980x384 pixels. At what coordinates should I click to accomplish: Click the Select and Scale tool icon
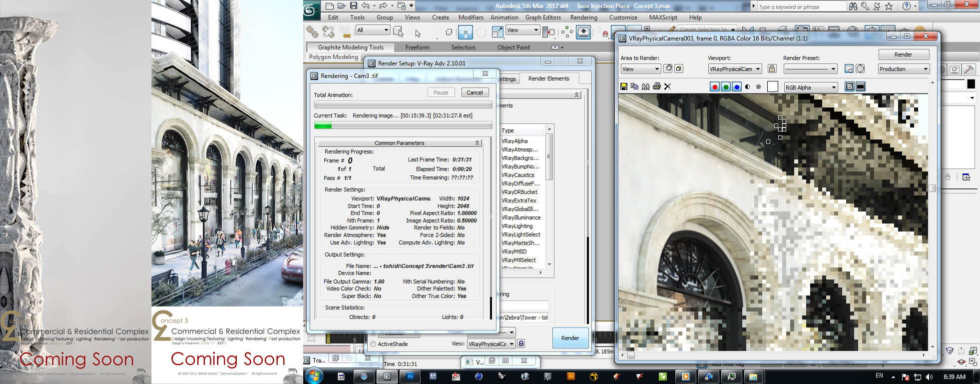click(497, 32)
